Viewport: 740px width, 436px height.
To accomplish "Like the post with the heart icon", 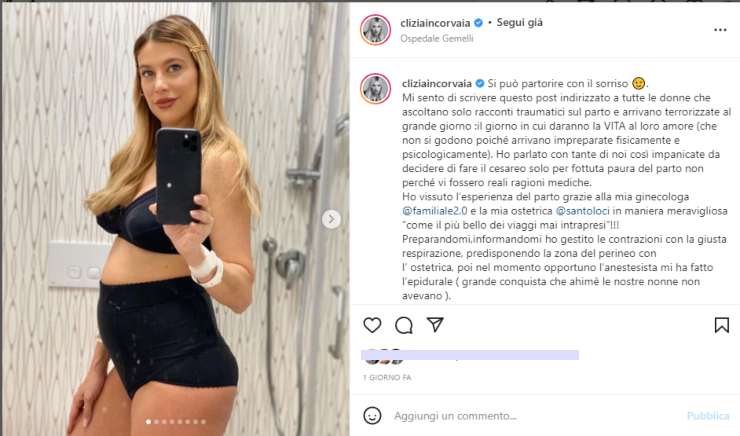I will pos(372,325).
